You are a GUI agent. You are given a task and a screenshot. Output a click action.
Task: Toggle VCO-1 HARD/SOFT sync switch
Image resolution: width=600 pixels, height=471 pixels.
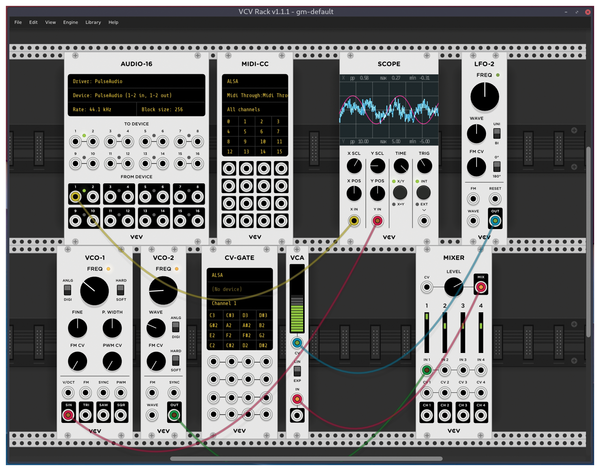121,290
